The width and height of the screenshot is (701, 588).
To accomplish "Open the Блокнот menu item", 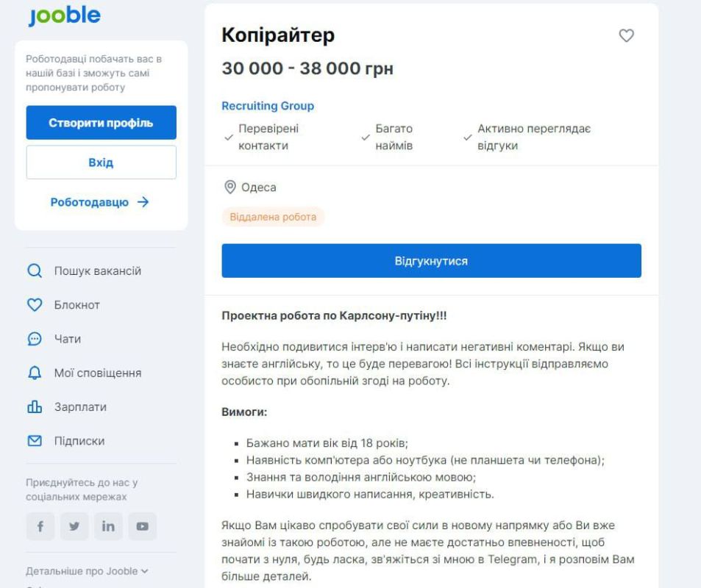I will pyautogui.click(x=76, y=305).
